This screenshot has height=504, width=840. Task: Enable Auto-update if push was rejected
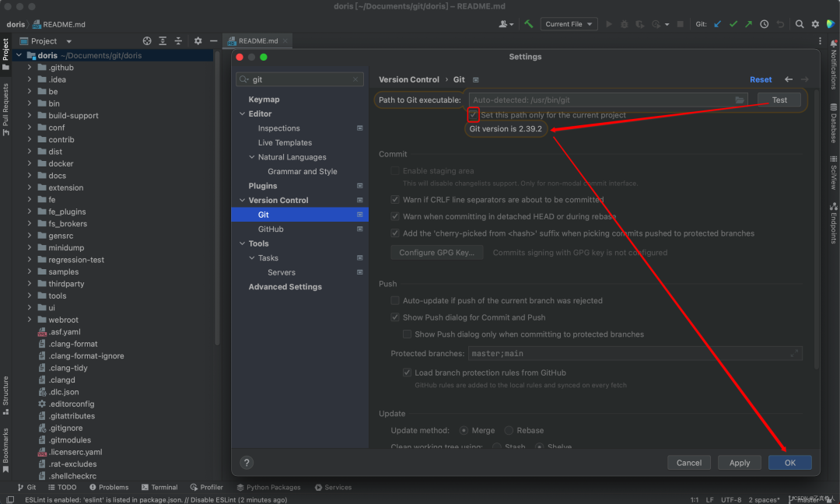(x=395, y=300)
